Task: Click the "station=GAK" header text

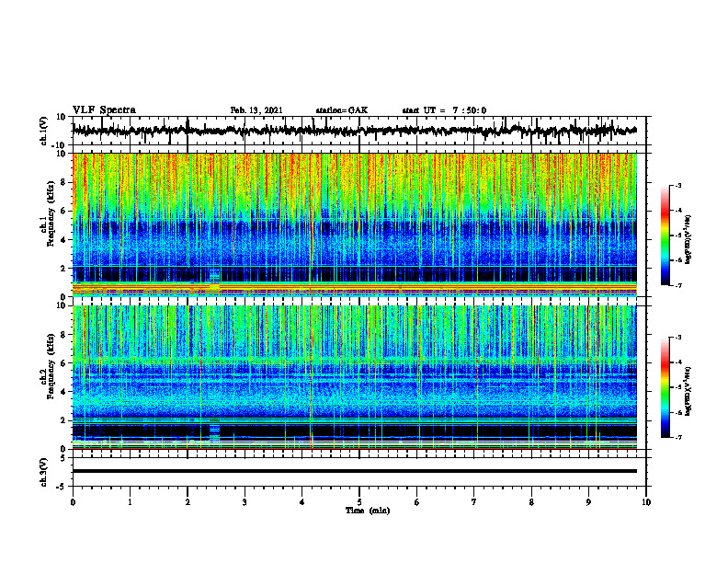Action: (x=342, y=110)
